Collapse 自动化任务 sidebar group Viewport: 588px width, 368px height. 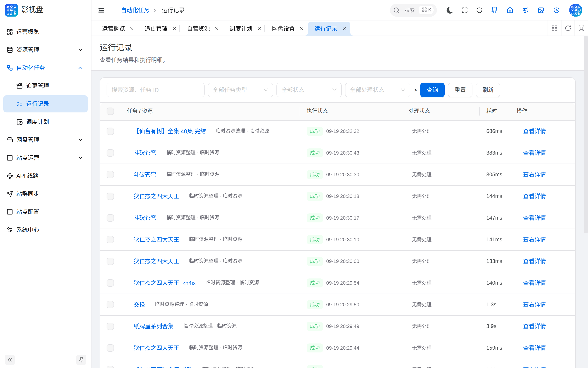(x=46, y=68)
